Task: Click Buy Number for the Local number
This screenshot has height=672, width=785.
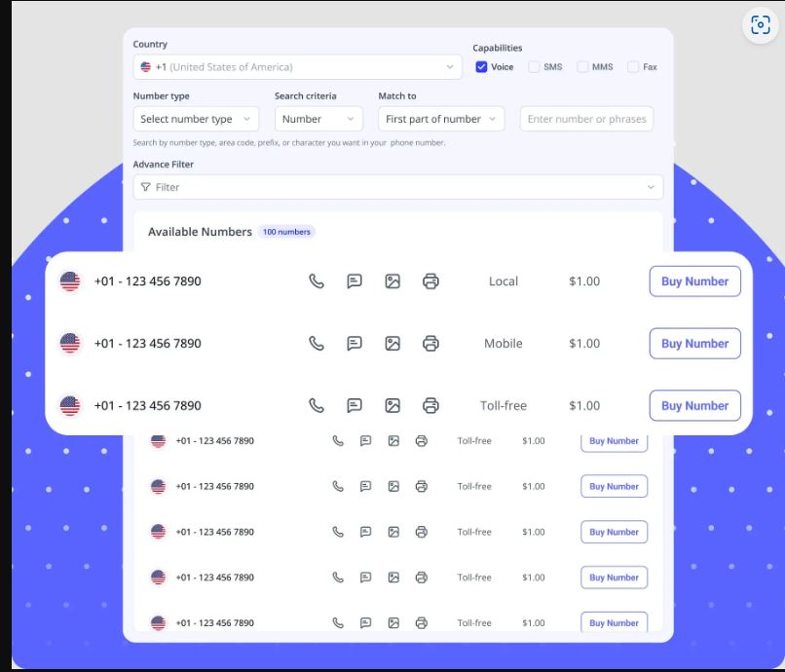Action: [694, 281]
